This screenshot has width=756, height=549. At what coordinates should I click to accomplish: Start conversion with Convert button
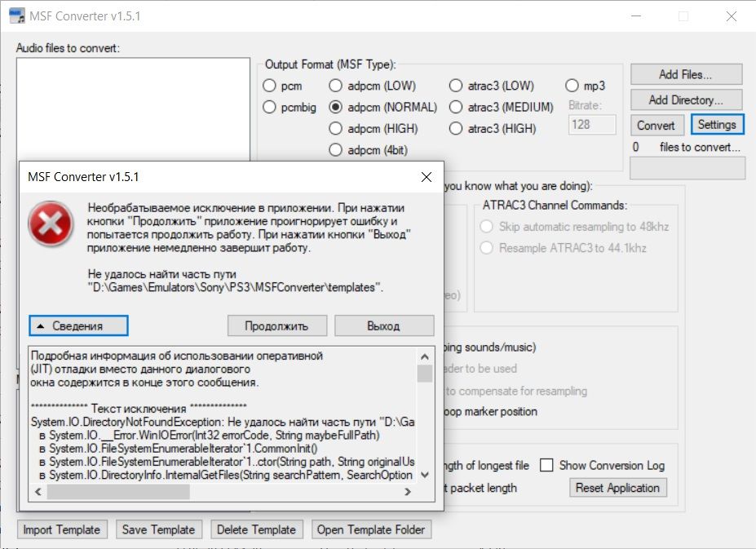click(x=657, y=126)
